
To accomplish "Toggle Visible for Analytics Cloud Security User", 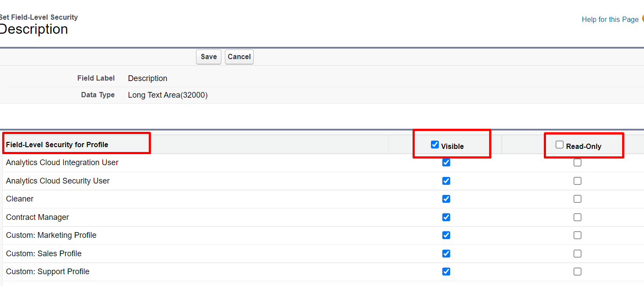I will pos(446,180).
